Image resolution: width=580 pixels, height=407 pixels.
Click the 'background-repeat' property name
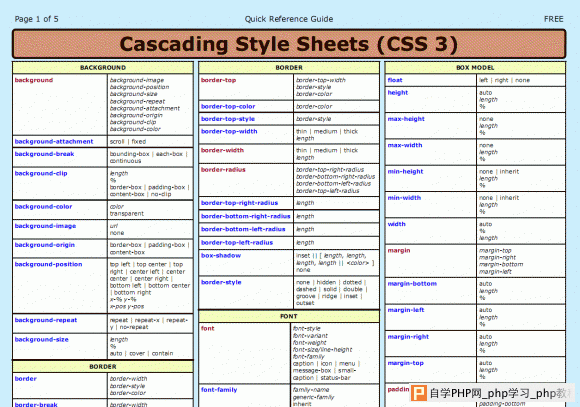tap(46, 320)
